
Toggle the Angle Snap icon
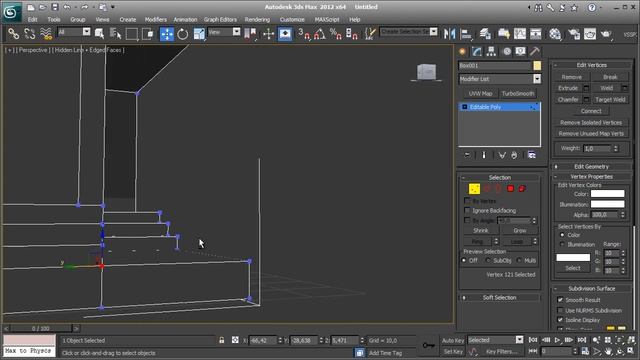[x=320, y=33]
